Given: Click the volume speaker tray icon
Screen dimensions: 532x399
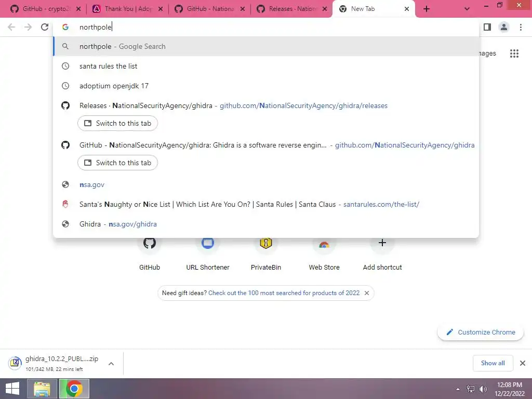Looking at the screenshot, I should tap(483, 389).
